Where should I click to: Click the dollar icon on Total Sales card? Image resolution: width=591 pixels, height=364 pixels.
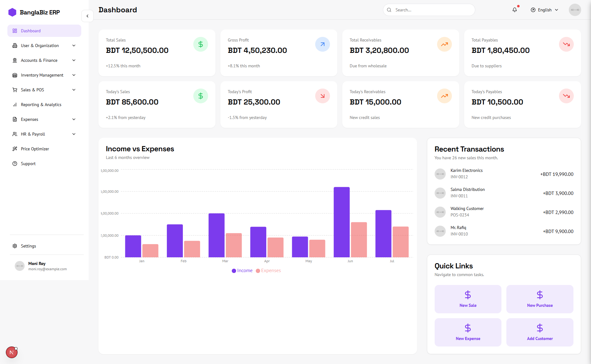pyautogui.click(x=200, y=44)
